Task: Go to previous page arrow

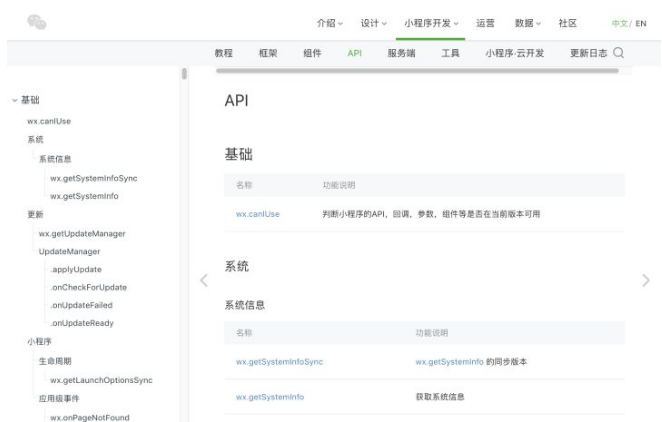Action: click(204, 280)
